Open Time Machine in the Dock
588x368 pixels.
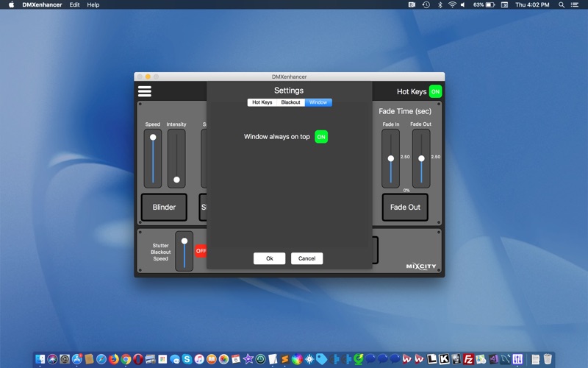[x=261, y=359]
